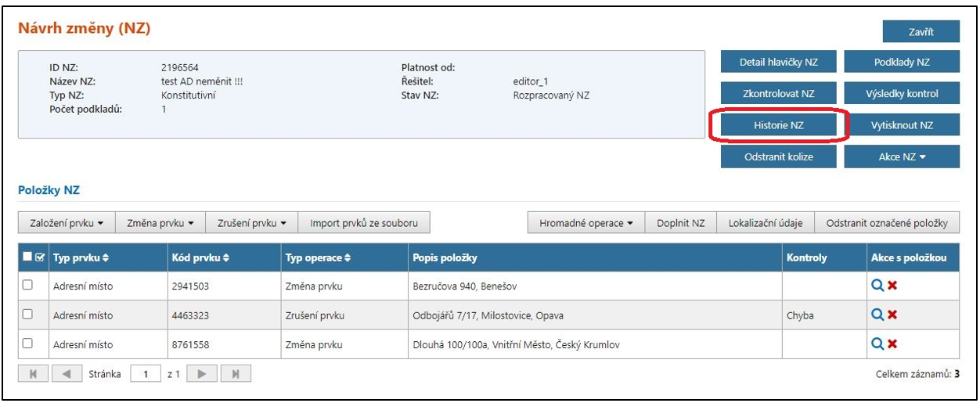This screenshot has width=980, height=403.
Task: Check the box for item 2941503
Action: (27, 286)
